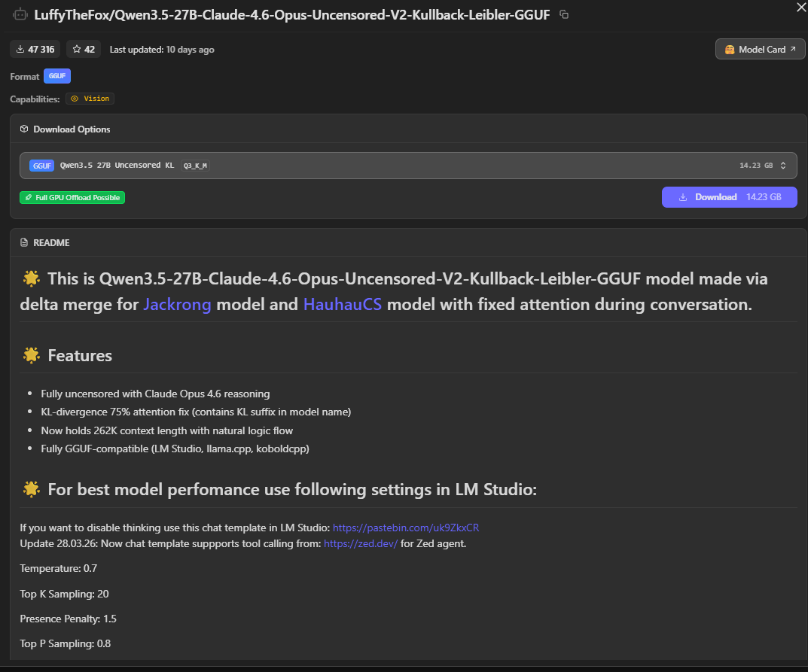This screenshot has width=808, height=672.
Task: Click the up-down chevron beside 14.23 GB
Action: click(x=782, y=166)
